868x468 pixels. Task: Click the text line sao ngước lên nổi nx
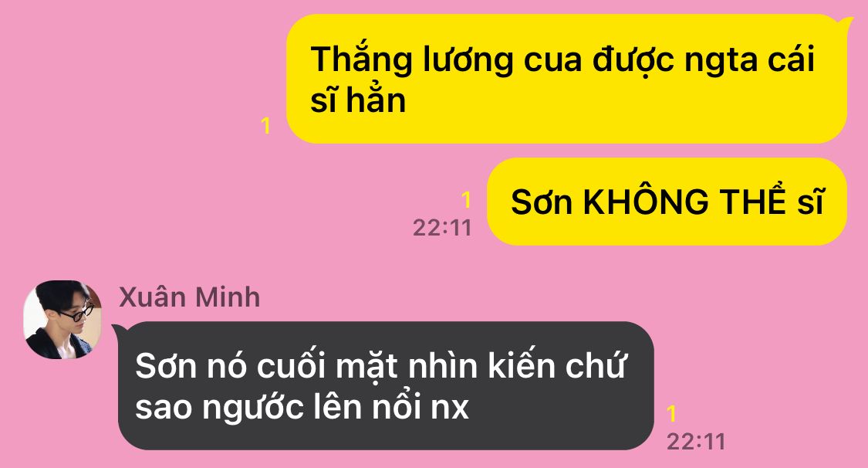[x=302, y=407]
